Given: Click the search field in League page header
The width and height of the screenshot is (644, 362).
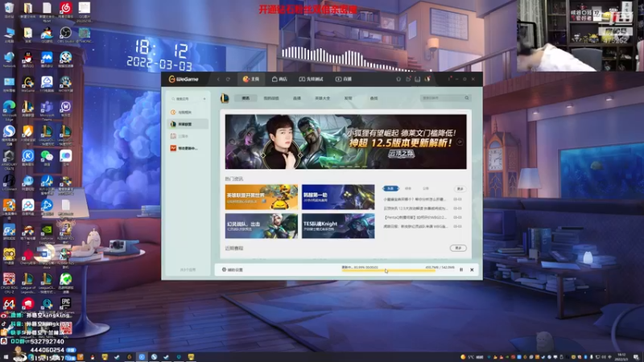Looking at the screenshot, I should (x=445, y=98).
